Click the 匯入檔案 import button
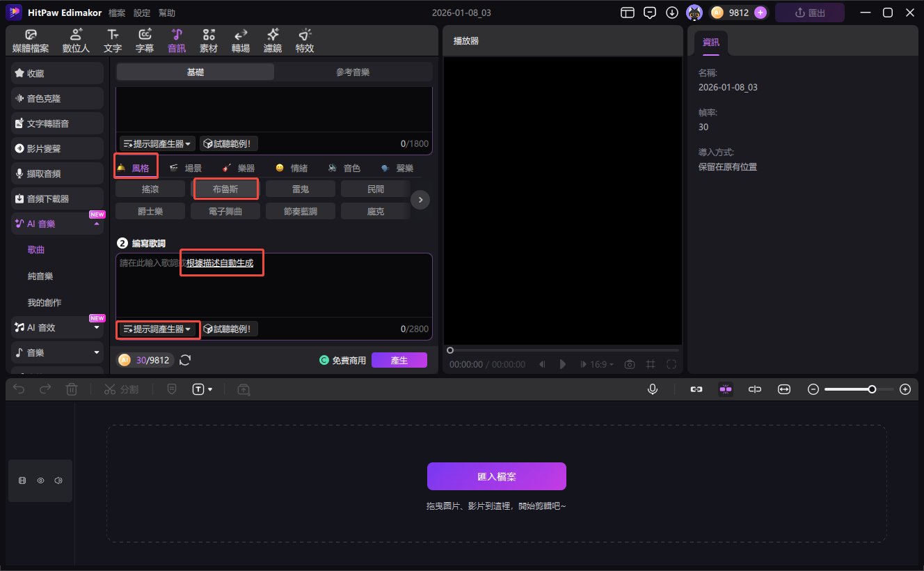The width and height of the screenshot is (924, 571). 496,476
